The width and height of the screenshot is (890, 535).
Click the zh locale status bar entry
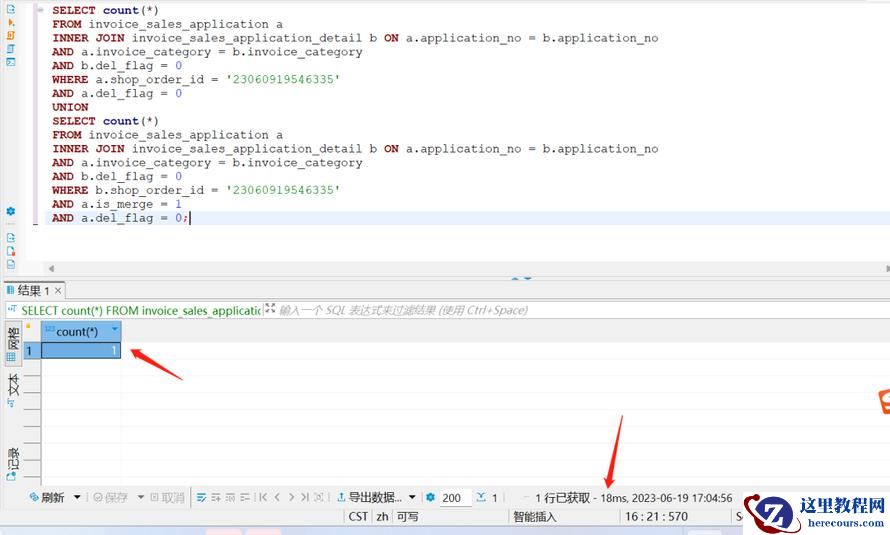tap(383, 517)
